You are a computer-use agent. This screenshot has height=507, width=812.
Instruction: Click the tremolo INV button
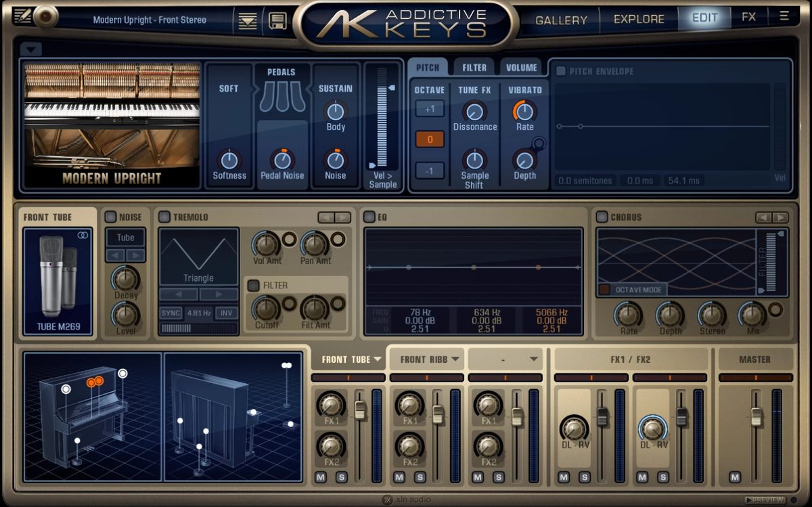(227, 313)
